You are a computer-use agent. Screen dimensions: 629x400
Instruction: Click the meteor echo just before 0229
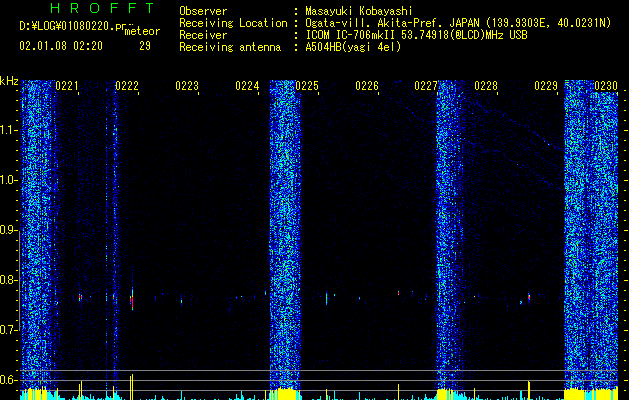[529, 297]
